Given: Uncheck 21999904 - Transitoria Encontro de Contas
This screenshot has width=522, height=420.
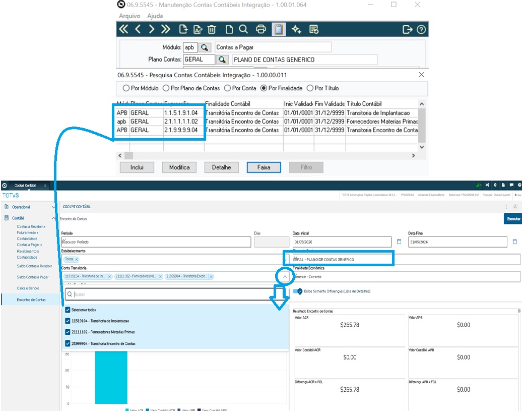Looking at the screenshot, I should 68,343.
